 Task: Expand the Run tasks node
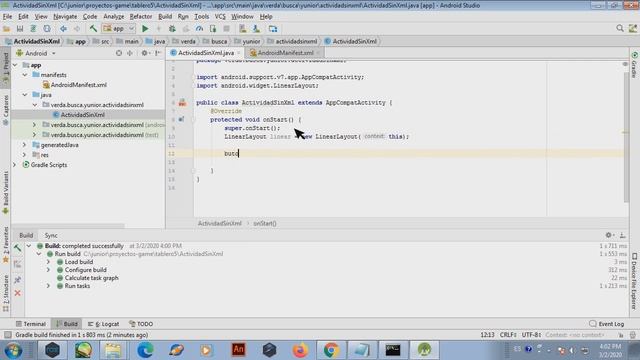pyautogui.click(x=49, y=286)
